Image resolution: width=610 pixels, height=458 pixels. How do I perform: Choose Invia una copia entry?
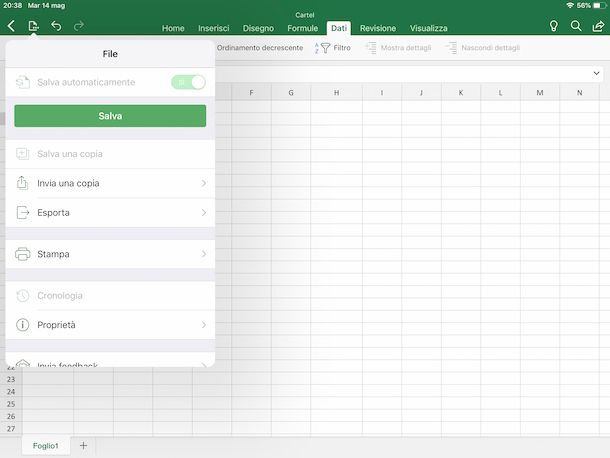110,183
